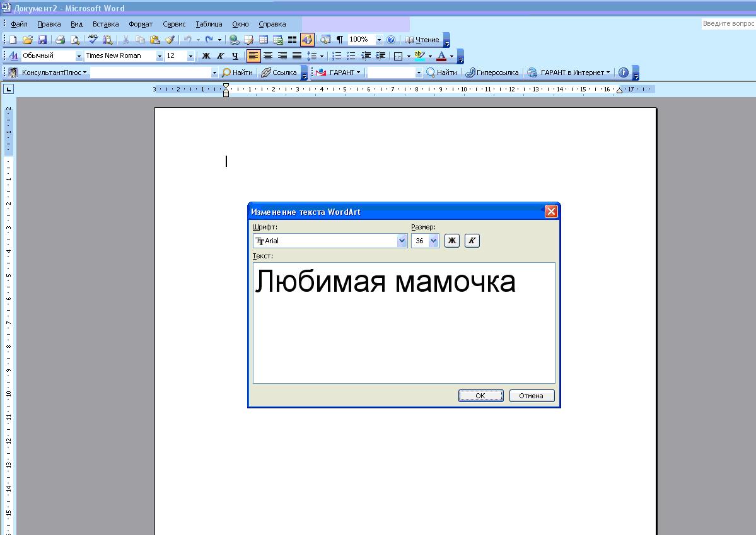The width and height of the screenshot is (756, 535).
Task: Open a file with the Open folder icon
Action: [x=28, y=40]
